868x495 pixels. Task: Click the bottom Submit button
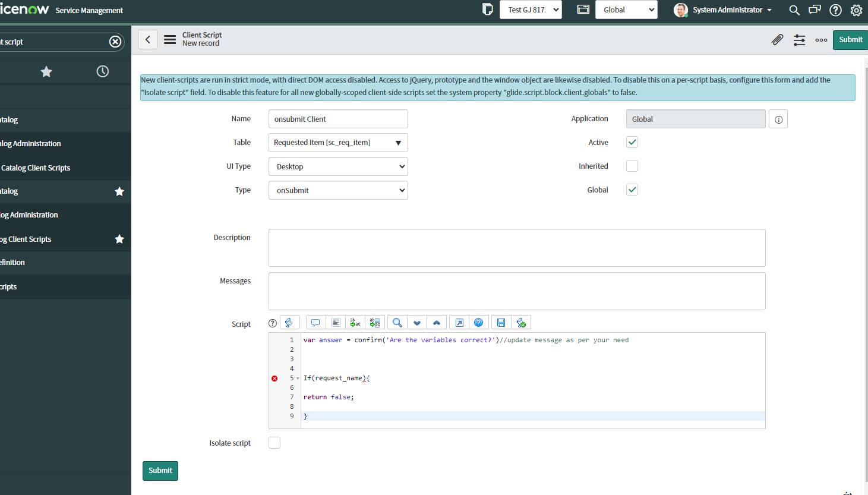click(x=160, y=471)
